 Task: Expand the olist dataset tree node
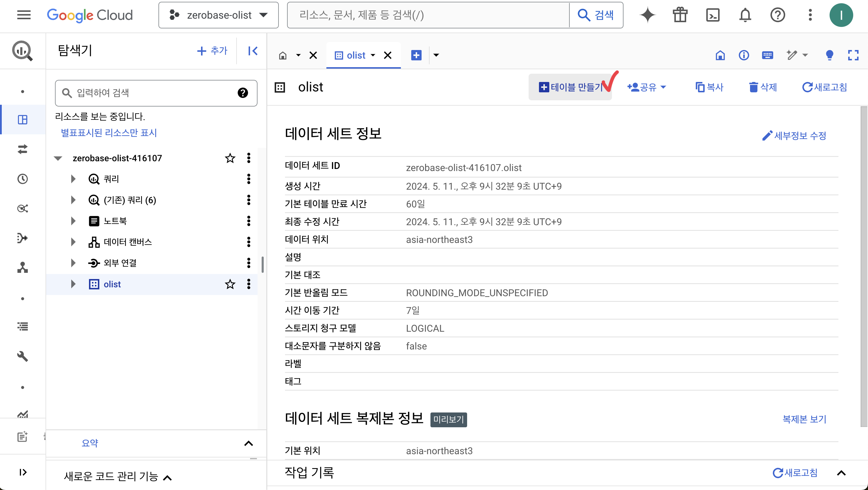[73, 284]
